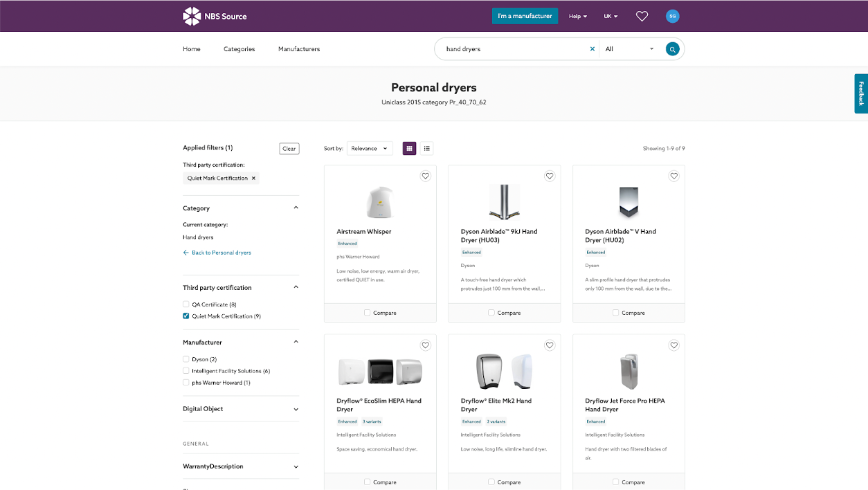
Task: Favourite the Dryflow Jet Force Pro dryer
Action: click(674, 345)
